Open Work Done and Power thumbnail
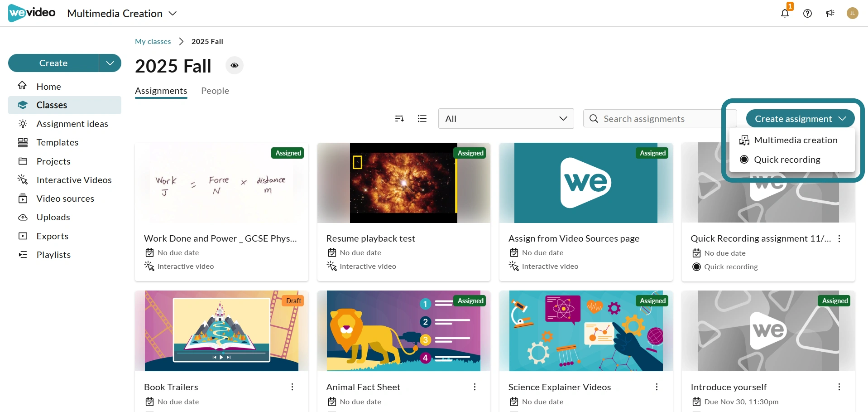The image size is (868, 412). coord(221,183)
